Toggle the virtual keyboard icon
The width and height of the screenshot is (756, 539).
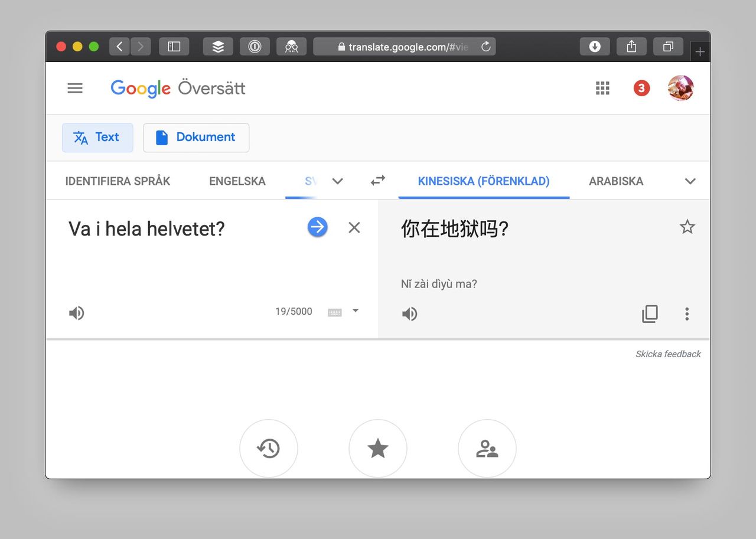click(335, 312)
